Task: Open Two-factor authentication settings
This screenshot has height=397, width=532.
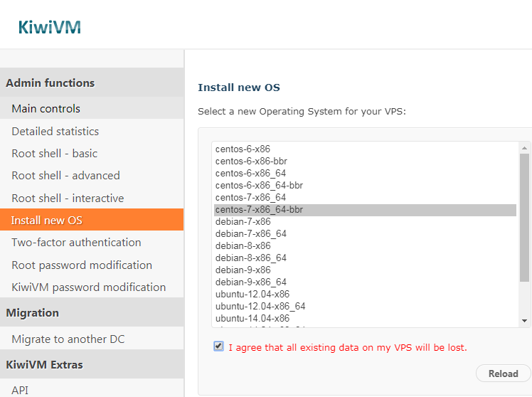Action: [x=76, y=243]
